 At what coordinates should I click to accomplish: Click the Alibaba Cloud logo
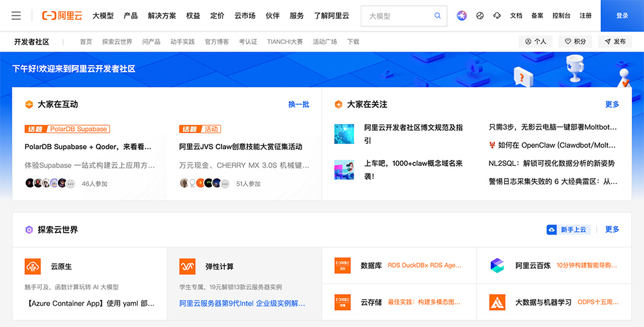tap(62, 15)
